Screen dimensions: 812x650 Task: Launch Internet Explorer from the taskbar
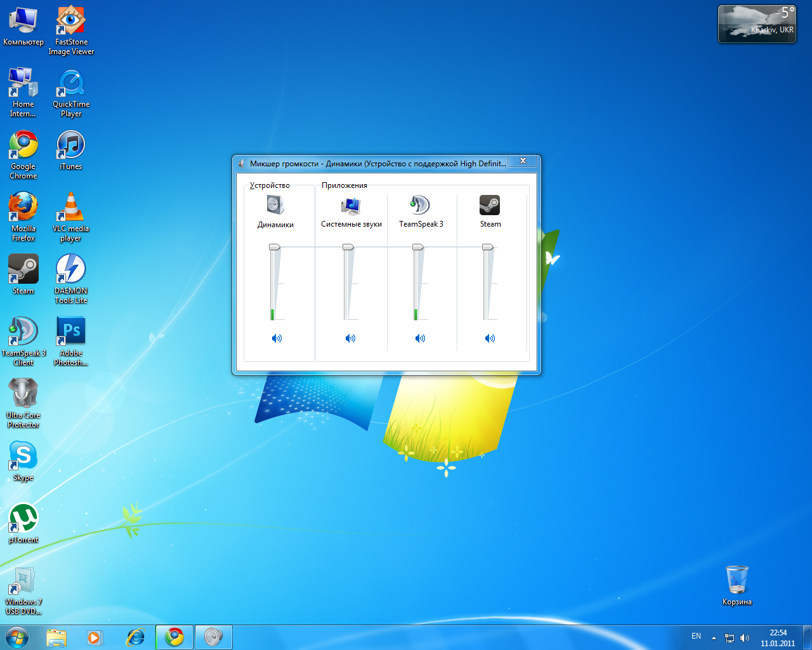tap(135, 637)
